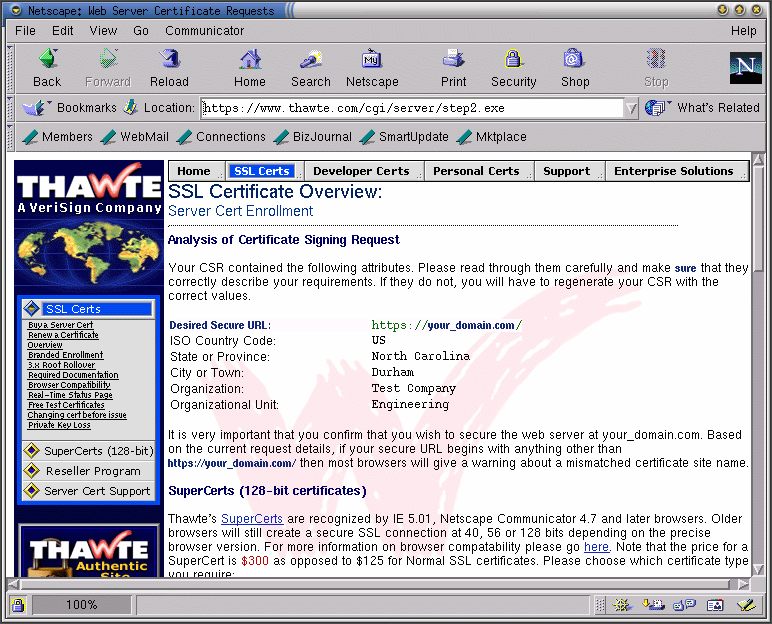Select the Developer Certs tab

pos(361,171)
